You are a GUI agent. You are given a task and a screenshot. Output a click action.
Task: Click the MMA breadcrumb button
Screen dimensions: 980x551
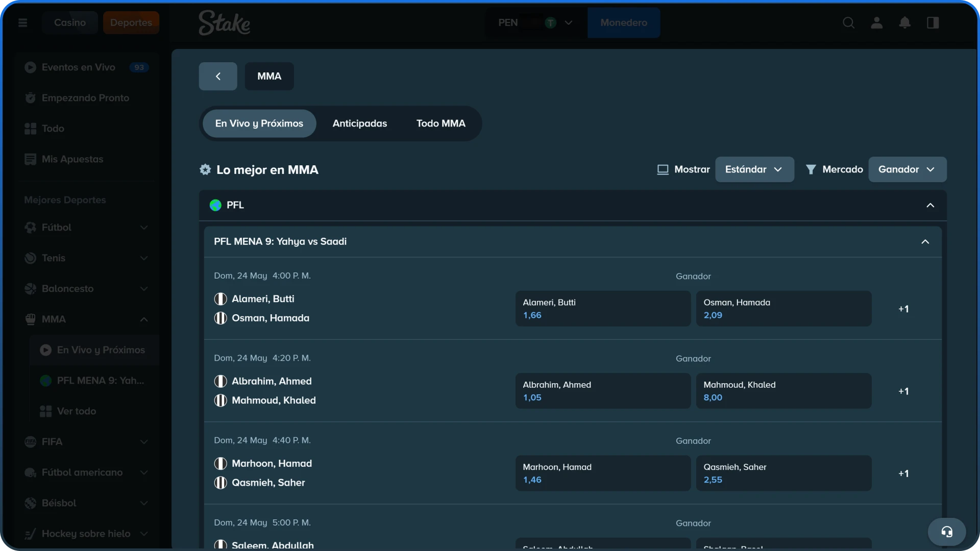pyautogui.click(x=269, y=76)
